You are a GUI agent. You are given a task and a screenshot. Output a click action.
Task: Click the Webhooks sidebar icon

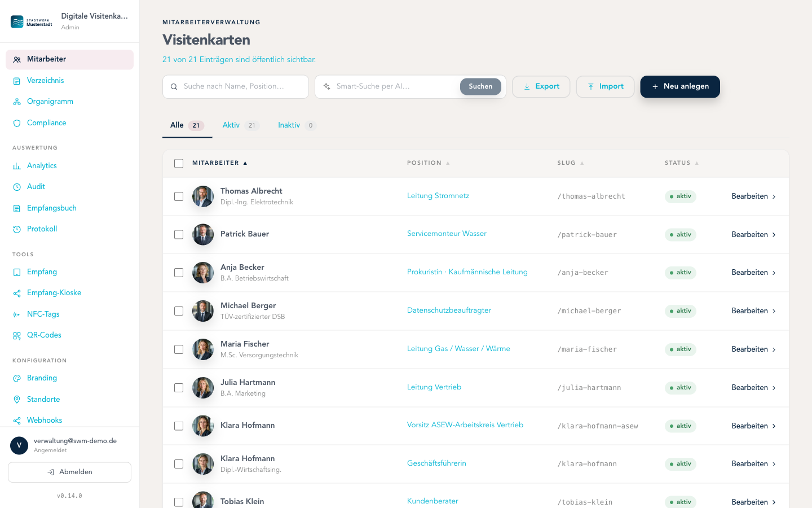[17, 421]
